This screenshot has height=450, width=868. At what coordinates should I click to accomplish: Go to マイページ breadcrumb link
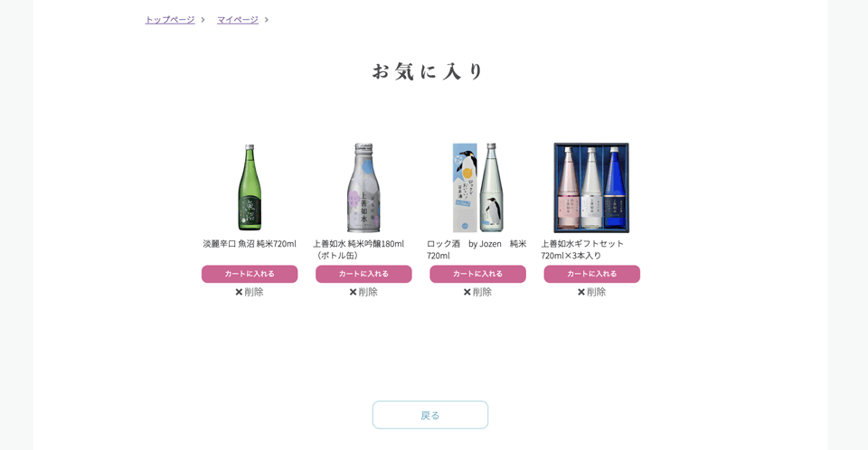[x=238, y=20]
